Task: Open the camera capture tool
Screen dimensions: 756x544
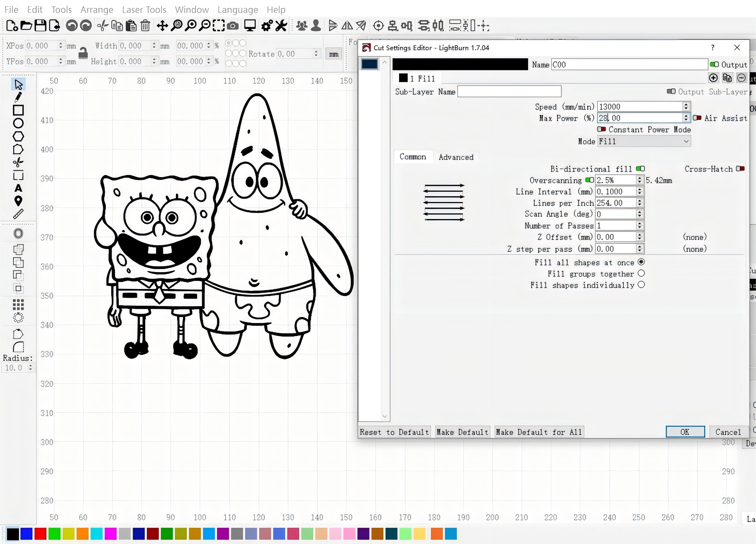Action: coord(233,26)
